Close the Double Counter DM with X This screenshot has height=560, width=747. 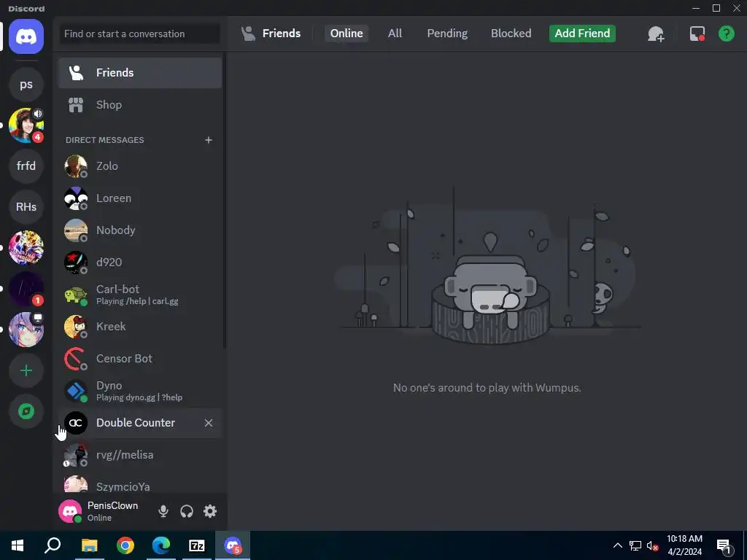pos(208,423)
